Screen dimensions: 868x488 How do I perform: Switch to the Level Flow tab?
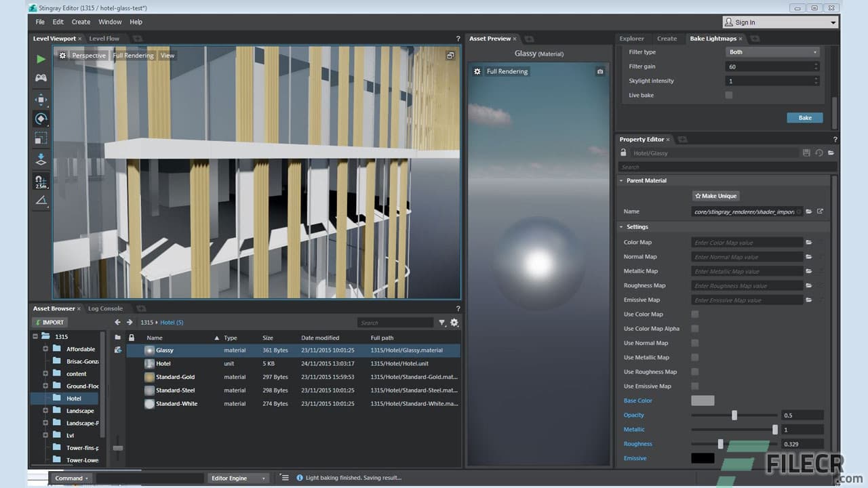tap(104, 39)
